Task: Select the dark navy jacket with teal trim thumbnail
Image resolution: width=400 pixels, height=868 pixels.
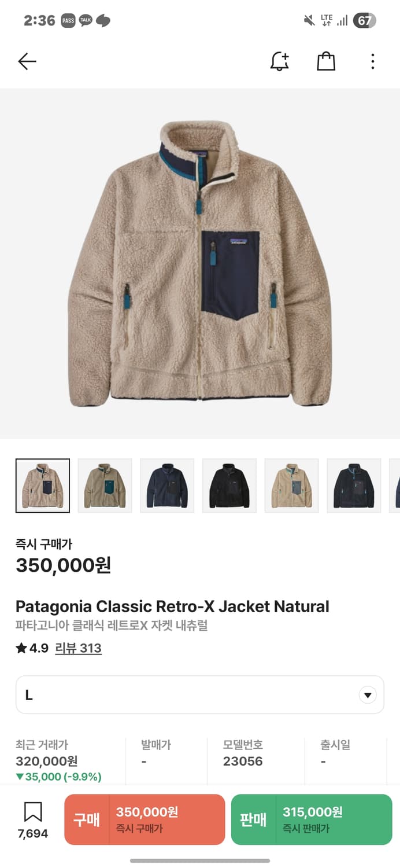Action: pos(354,486)
